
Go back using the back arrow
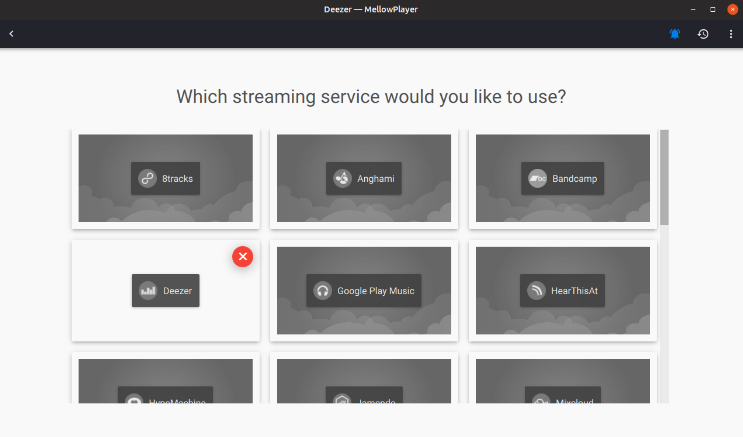click(x=11, y=34)
